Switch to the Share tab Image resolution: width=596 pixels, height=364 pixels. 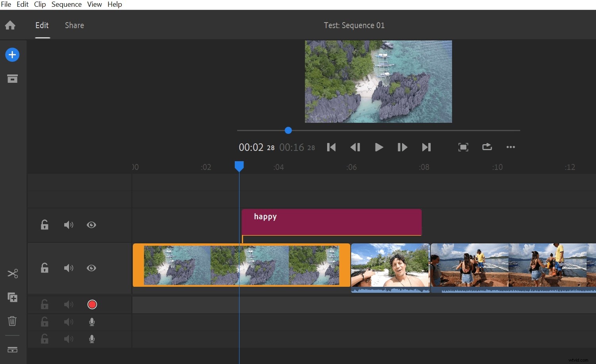coord(74,25)
